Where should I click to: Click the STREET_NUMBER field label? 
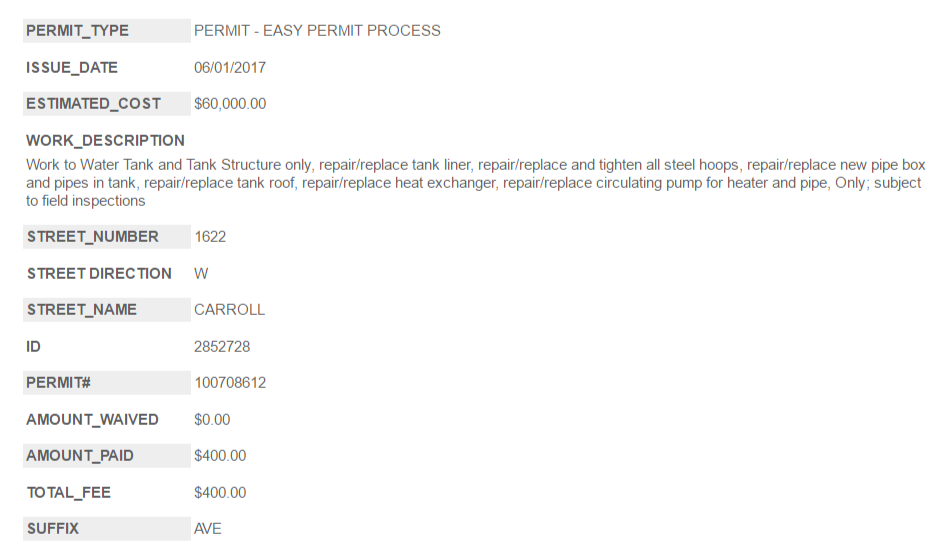pyautogui.click(x=92, y=237)
